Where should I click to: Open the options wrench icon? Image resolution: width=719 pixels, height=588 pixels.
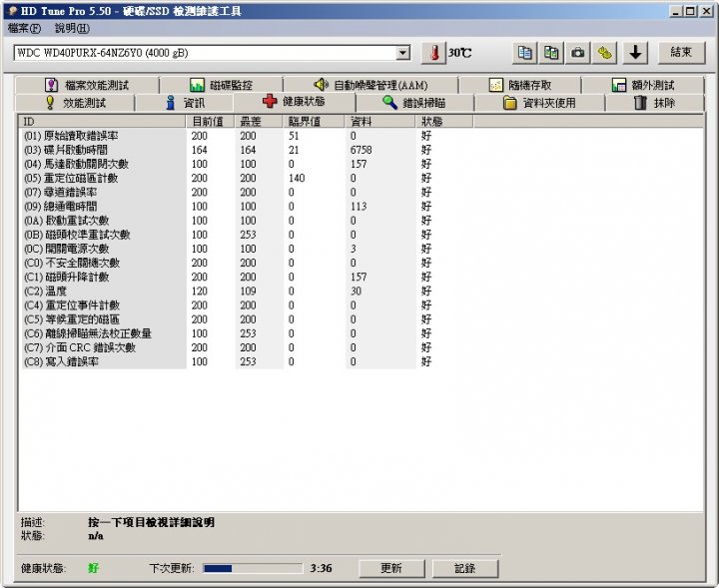click(x=604, y=53)
